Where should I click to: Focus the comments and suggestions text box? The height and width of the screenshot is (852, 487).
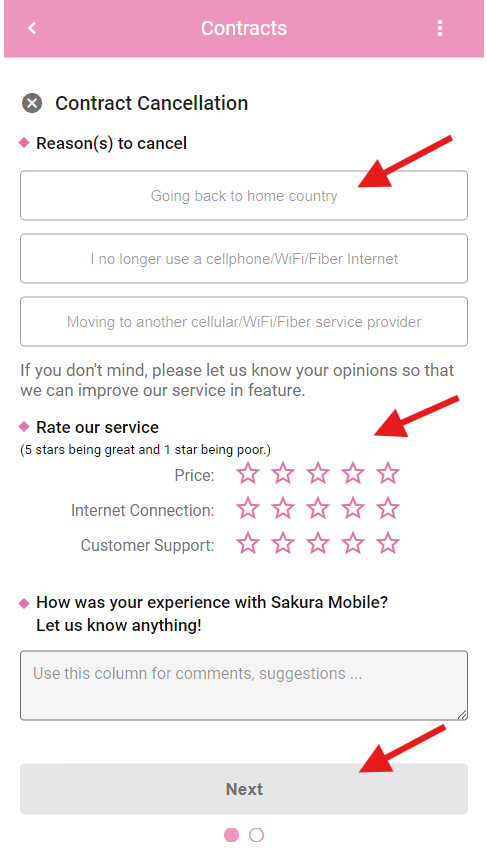coord(244,686)
